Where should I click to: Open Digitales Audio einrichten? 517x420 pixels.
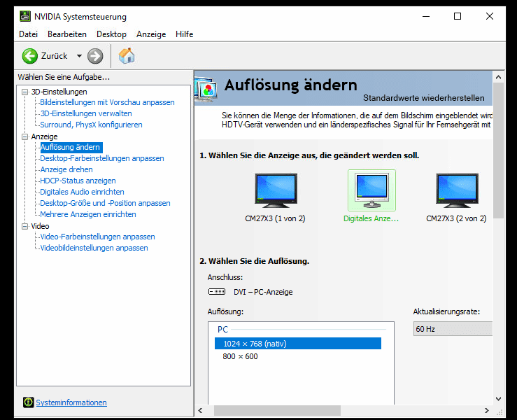82,192
